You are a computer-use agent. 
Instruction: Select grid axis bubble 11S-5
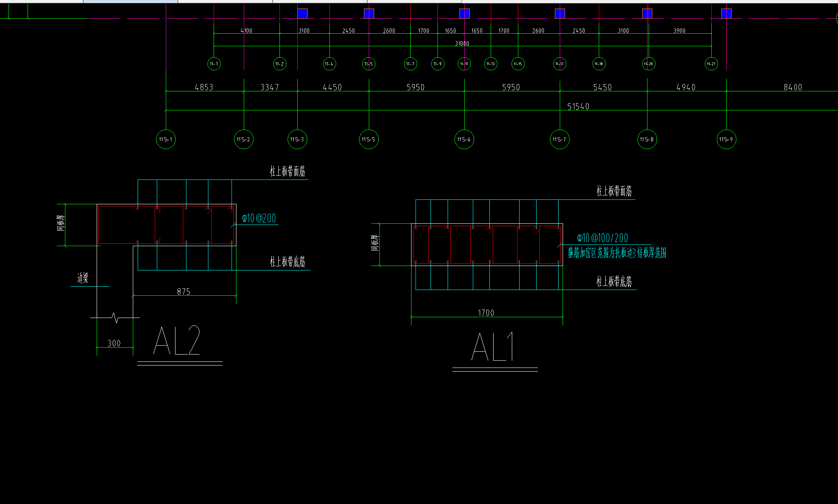pos(369,139)
